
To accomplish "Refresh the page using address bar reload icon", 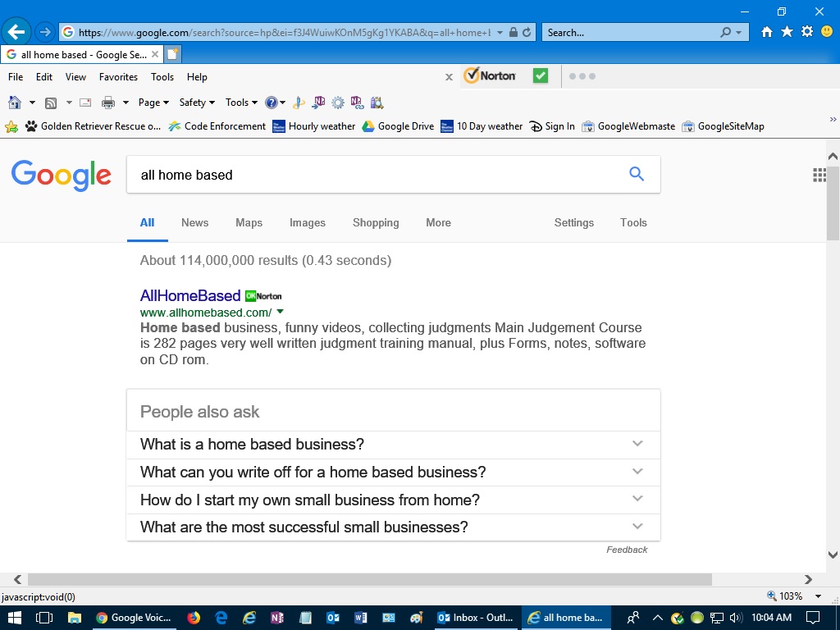I will point(527,33).
